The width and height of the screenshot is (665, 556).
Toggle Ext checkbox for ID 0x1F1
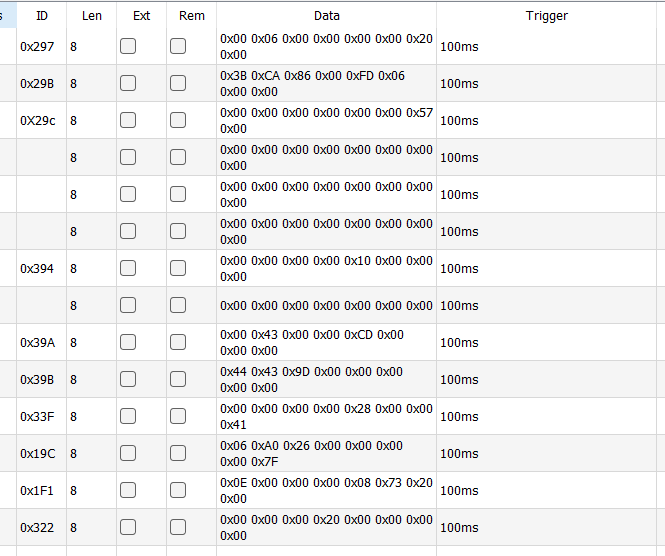pos(128,490)
